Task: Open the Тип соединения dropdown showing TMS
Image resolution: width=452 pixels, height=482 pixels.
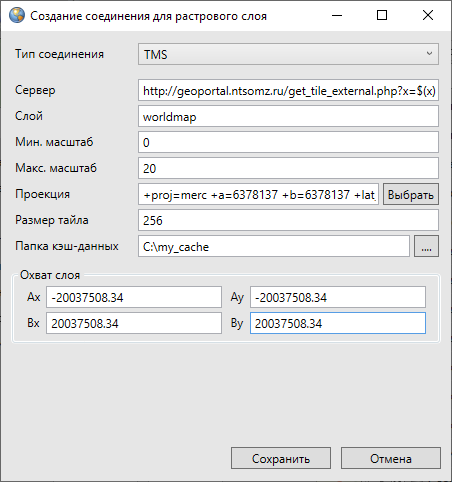Action: coord(288,54)
